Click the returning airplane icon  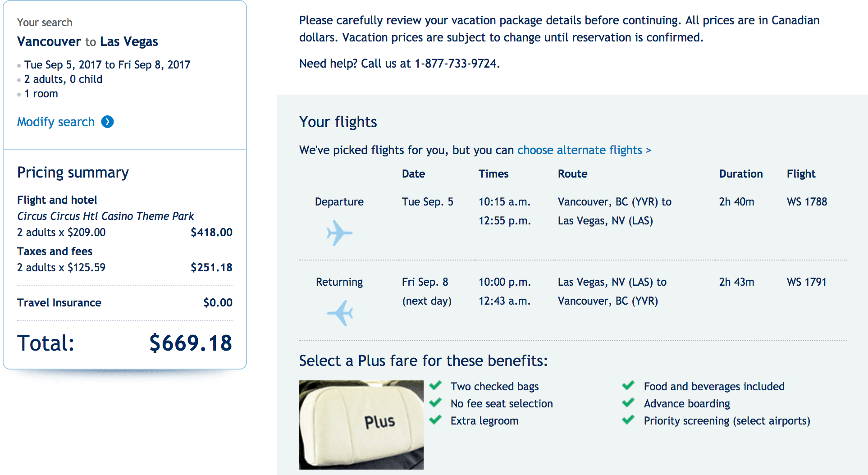(340, 313)
